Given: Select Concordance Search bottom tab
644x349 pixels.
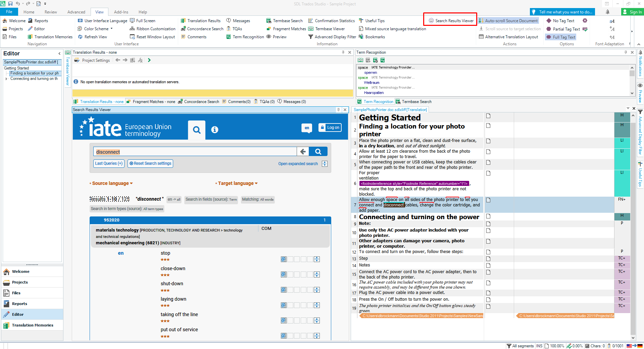Looking at the screenshot, I should coord(198,102).
